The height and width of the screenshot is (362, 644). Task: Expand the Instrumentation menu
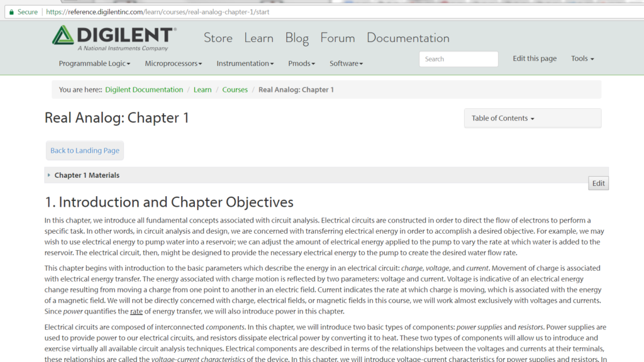click(x=245, y=63)
